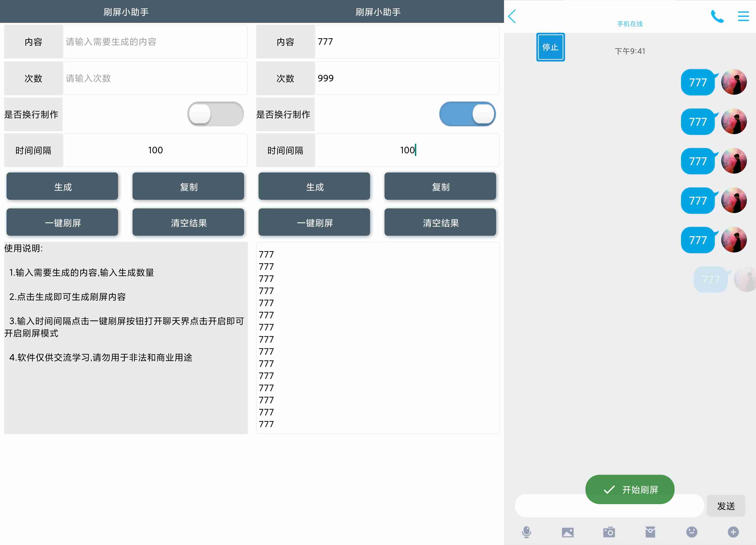This screenshot has width=756, height=545.
Task: Click 清空结果 in the right panel
Action: pyautogui.click(x=440, y=222)
